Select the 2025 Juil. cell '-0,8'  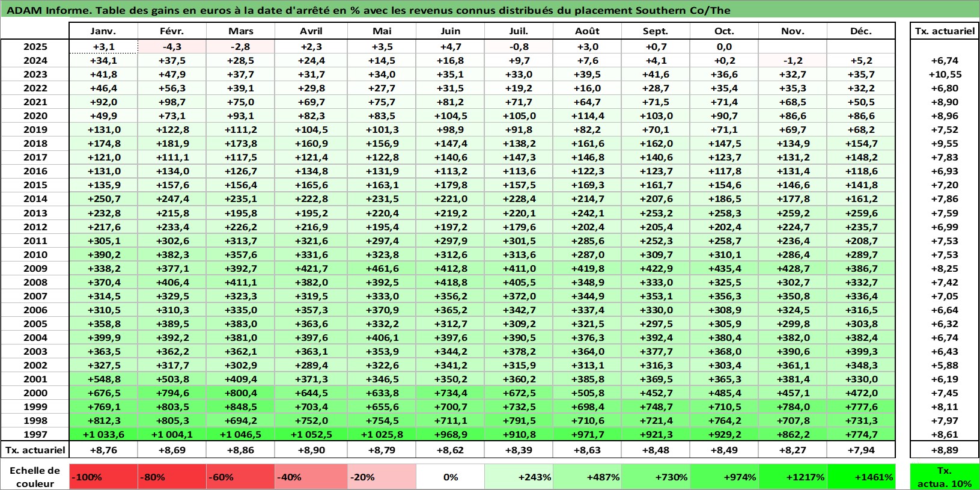519,46
